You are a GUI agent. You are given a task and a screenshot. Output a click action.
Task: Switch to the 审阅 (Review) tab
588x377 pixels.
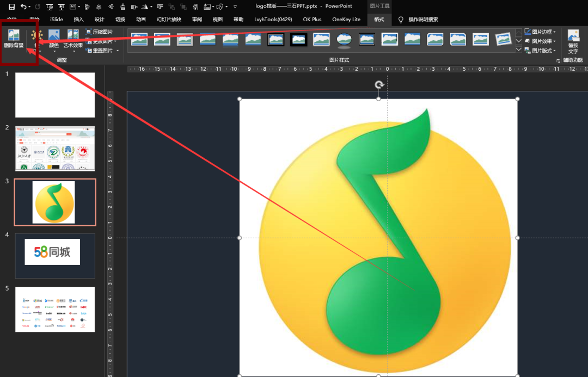coord(197,20)
